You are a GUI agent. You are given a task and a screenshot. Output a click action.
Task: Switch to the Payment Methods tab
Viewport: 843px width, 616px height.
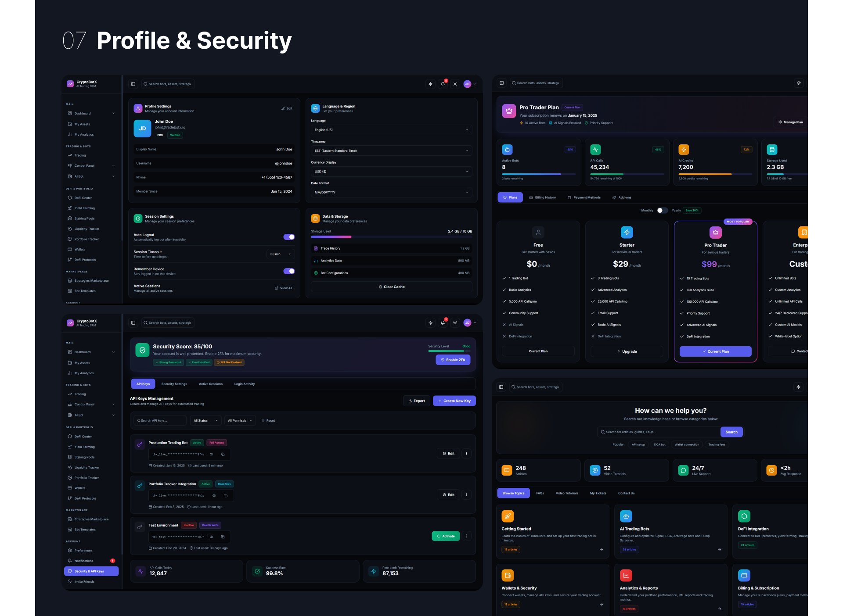tap(584, 197)
